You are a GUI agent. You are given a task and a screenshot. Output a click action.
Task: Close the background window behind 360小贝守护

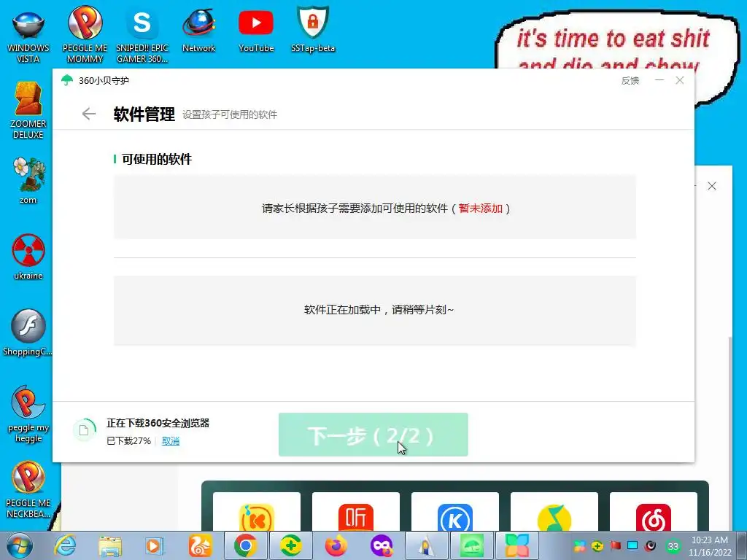[712, 186]
